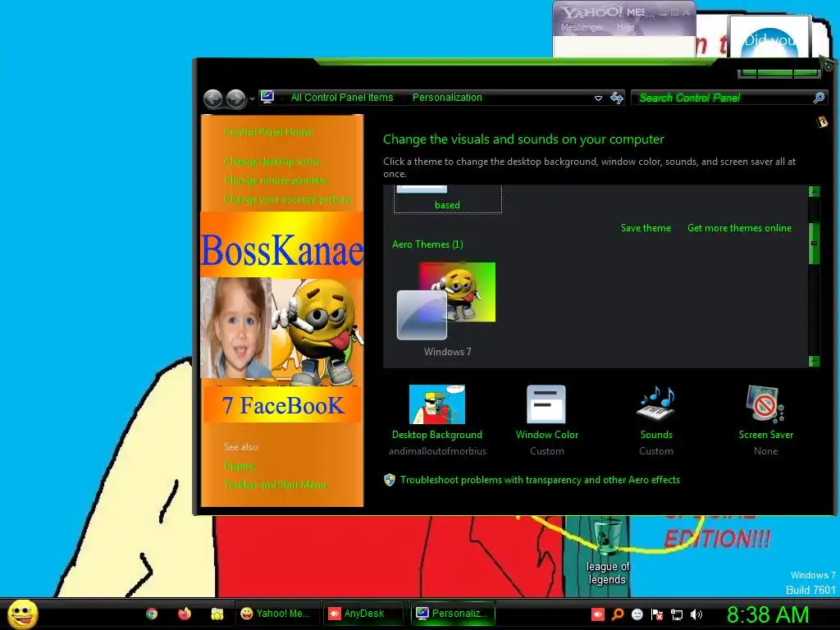Screen dimensions: 840x630
Task: Click the 'None' label under Screen Saver
Action: click(765, 451)
